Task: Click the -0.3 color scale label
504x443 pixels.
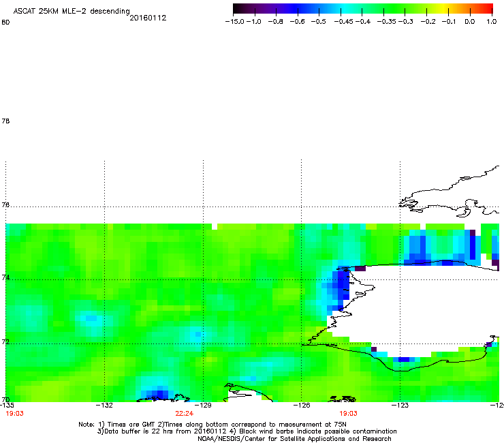Action: pos(406,22)
